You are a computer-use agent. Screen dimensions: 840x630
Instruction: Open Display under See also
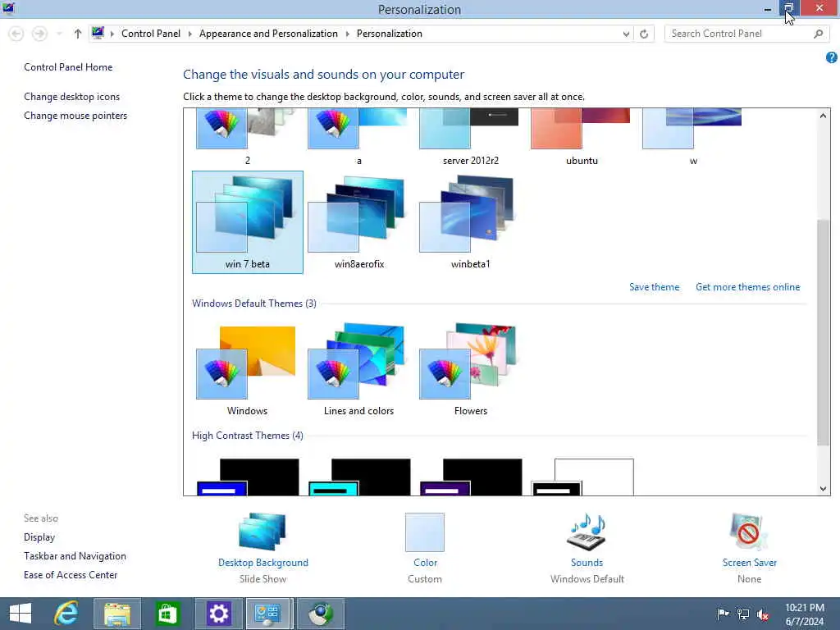click(39, 537)
